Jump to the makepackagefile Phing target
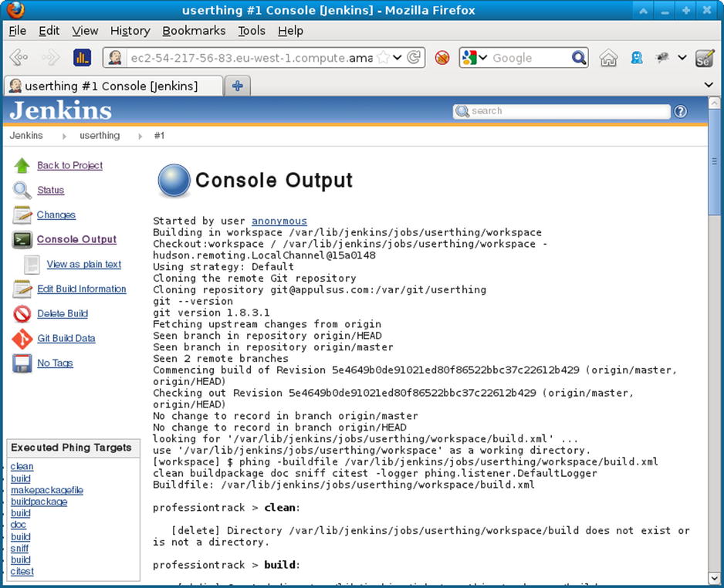The height and width of the screenshot is (588, 724). tap(46, 490)
